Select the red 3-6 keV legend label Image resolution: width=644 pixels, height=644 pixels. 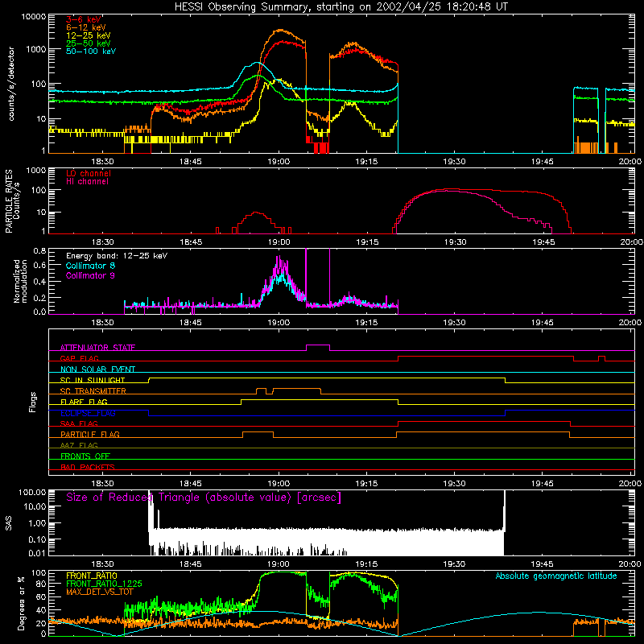(x=84, y=19)
